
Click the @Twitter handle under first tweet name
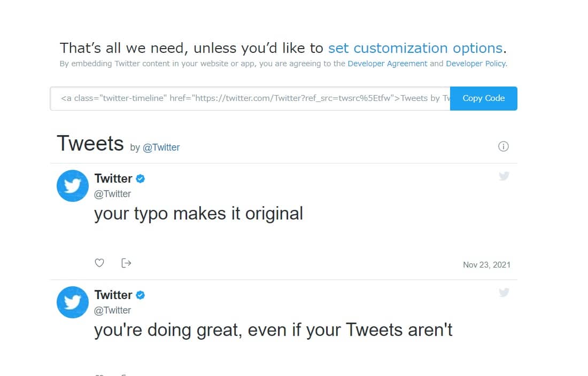[112, 194]
